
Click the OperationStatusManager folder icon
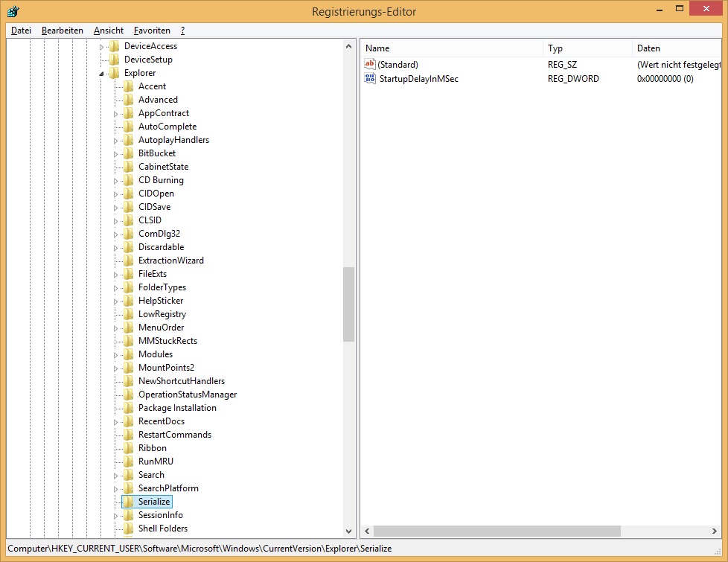click(129, 395)
